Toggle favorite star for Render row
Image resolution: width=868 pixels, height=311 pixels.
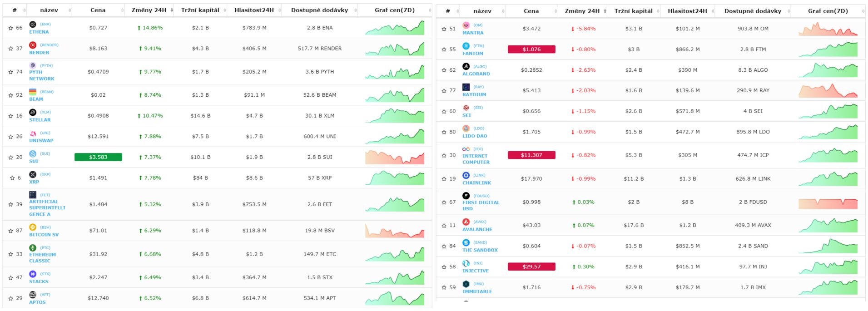(10, 48)
